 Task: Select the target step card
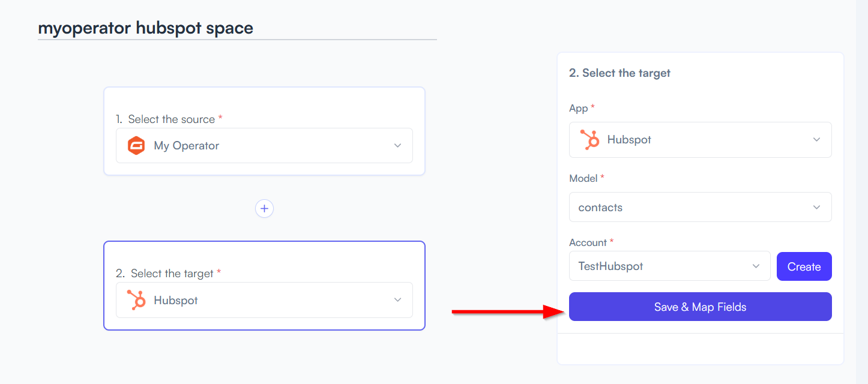(264, 286)
